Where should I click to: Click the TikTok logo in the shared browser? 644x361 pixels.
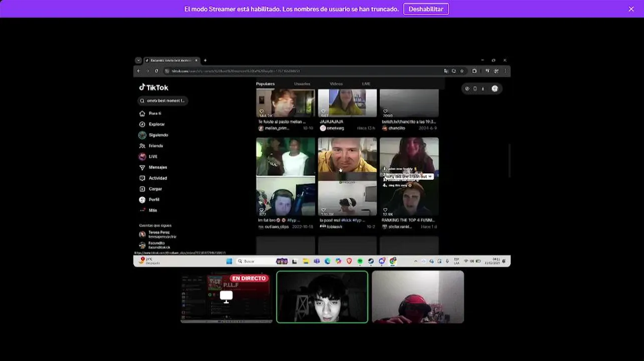click(x=153, y=87)
